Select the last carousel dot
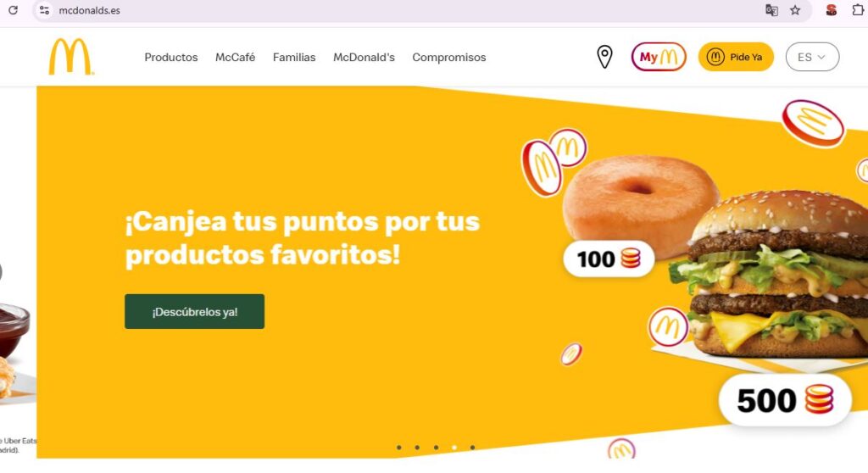This screenshot has width=868, height=473. coord(472,448)
